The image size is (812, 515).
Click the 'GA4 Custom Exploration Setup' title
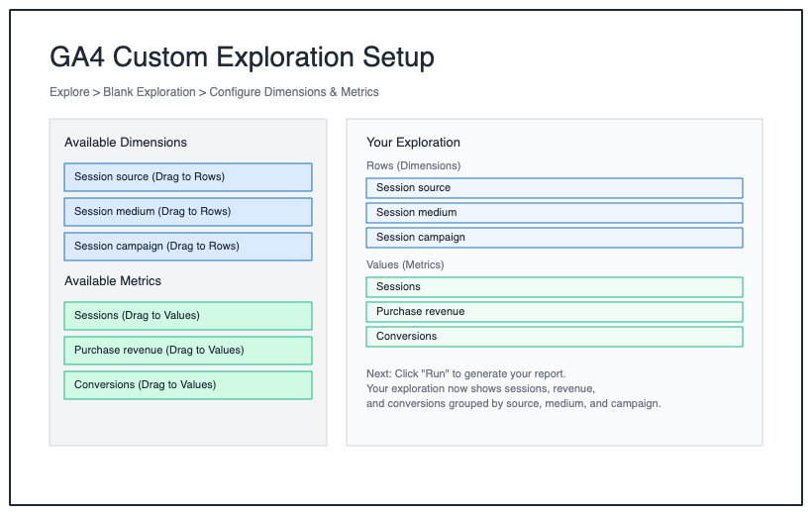(242, 57)
